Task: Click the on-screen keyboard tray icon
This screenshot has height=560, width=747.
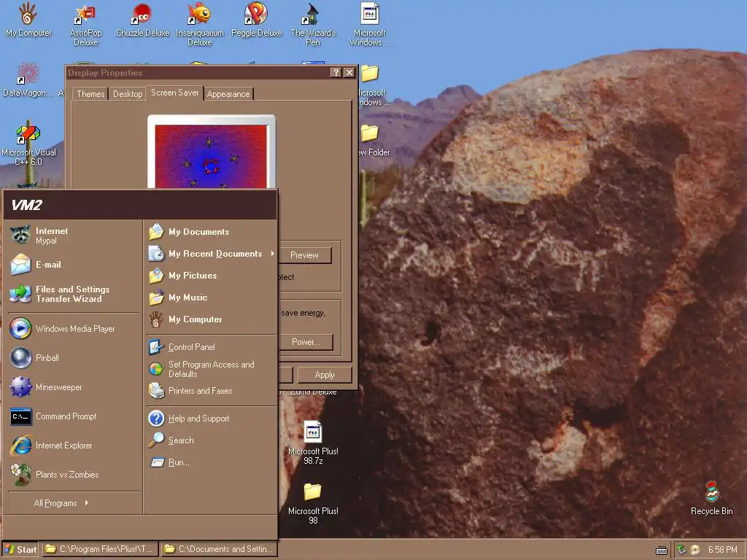Action: click(x=661, y=551)
